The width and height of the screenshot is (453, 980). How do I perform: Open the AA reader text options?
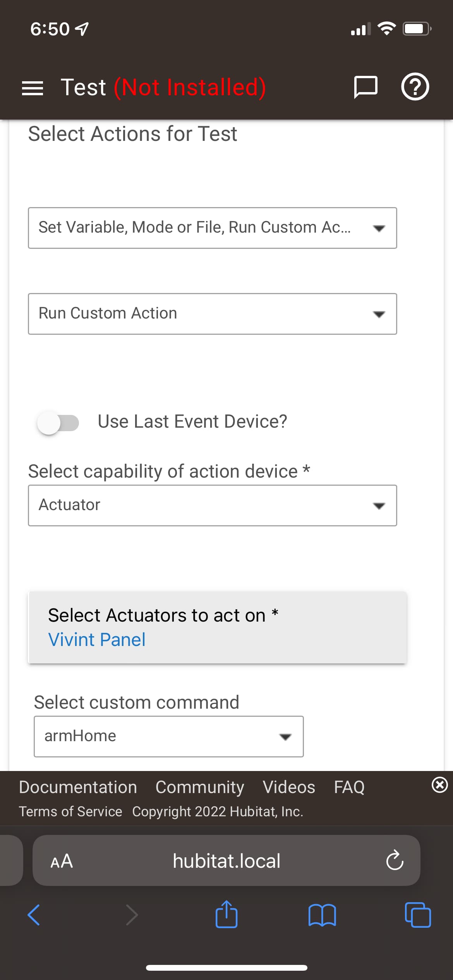tap(62, 861)
